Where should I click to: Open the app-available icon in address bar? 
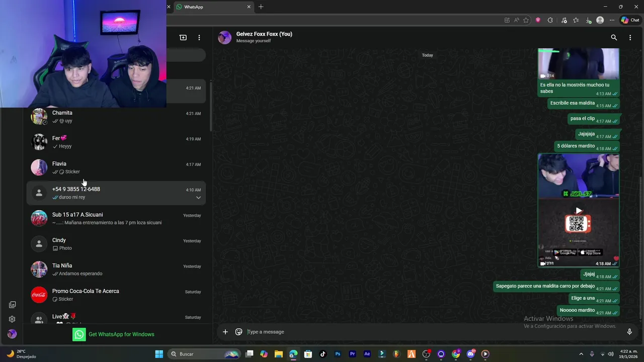coord(507,20)
